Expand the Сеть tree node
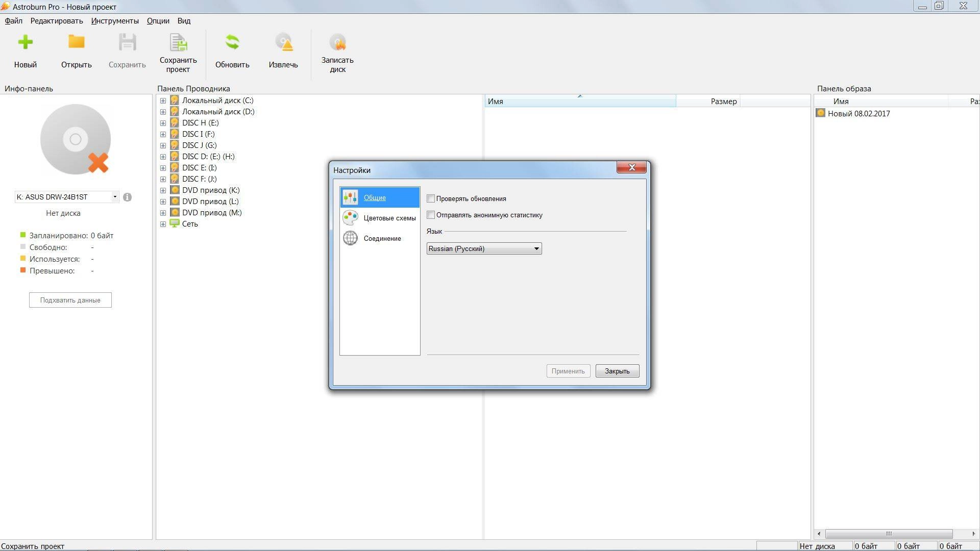The width and height of the screenshot is (980, 551). [163, 224]
